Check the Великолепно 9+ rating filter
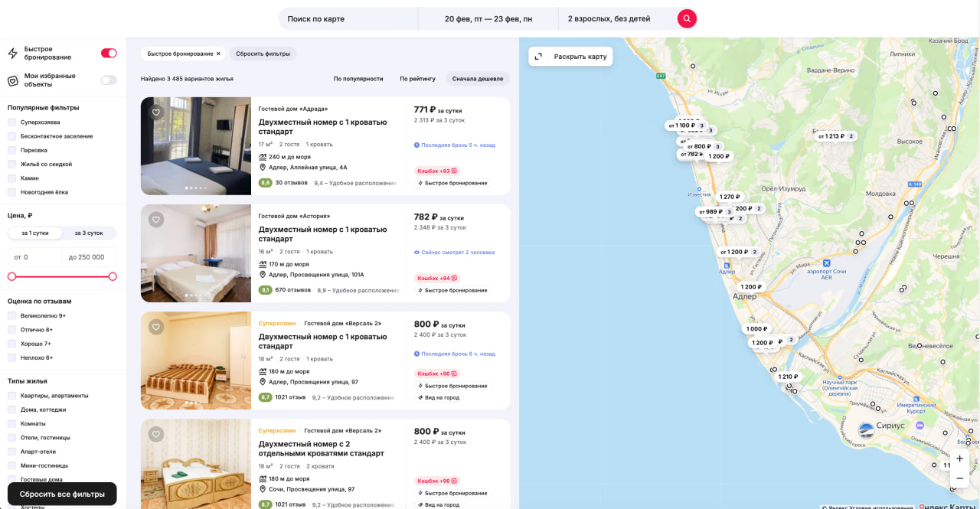 (x=11, y=315)
